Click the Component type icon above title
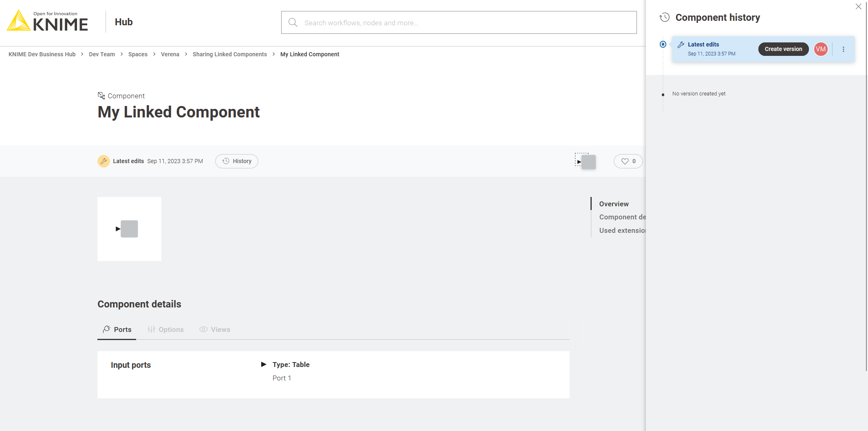Screen dimensions: 868x431 pos(101,95)
